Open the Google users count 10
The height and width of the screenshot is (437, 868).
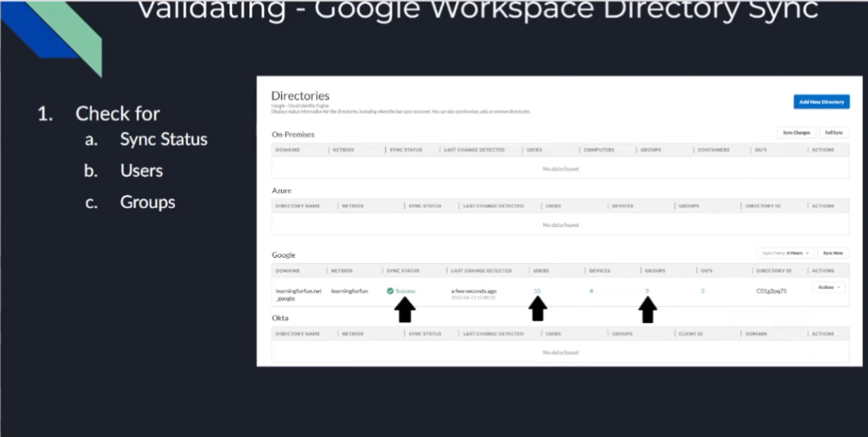pos(537,291)
